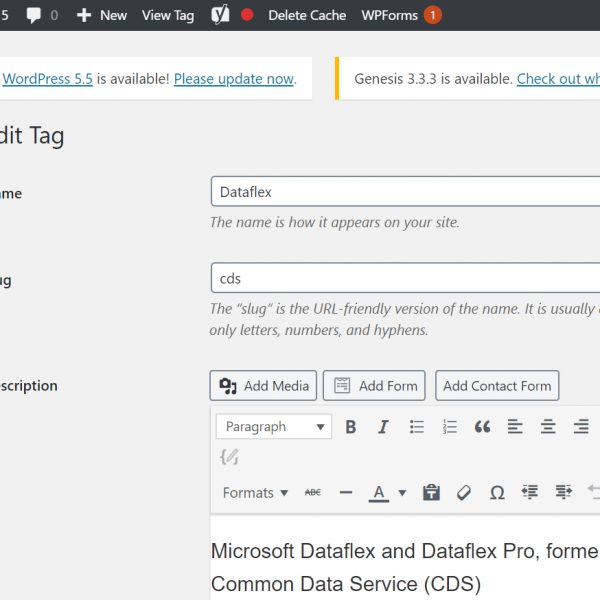
Task: Toggle italic formatting
Action: click(x=383, y=426)
